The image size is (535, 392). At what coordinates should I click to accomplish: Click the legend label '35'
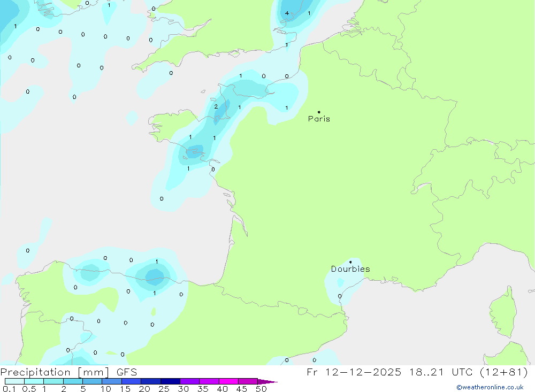click(x=203, y=389)
